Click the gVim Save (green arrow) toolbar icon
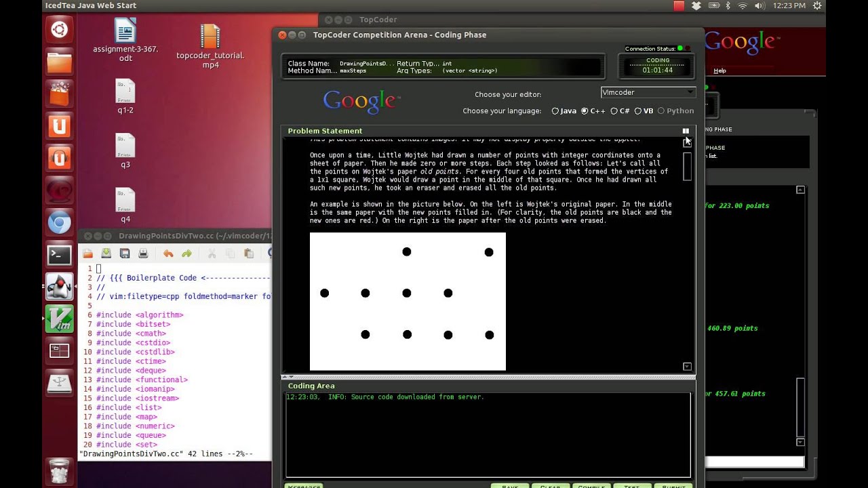The width and height of the screenshot is (868, 488). tap(106, 253)
